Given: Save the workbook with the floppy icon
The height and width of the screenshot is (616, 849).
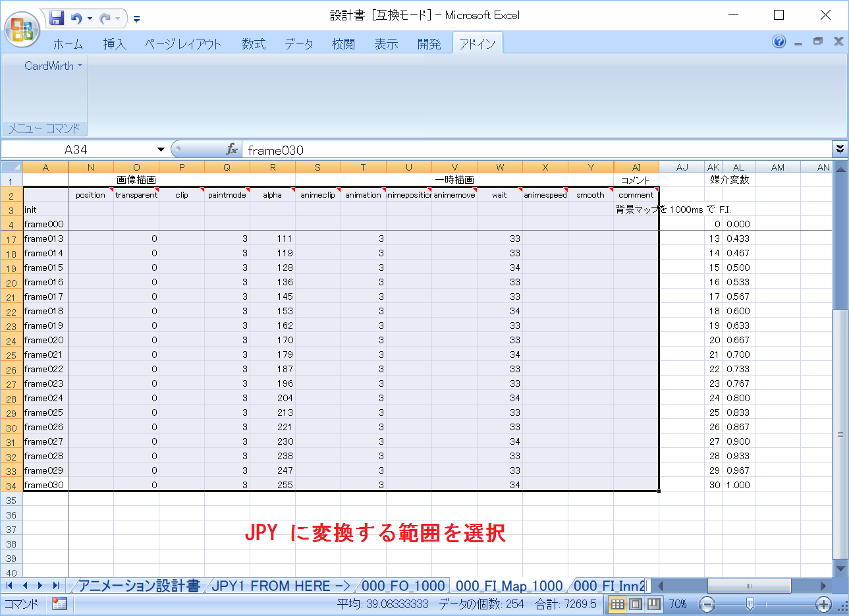Looking at the screenshot, I should (57, 18).
